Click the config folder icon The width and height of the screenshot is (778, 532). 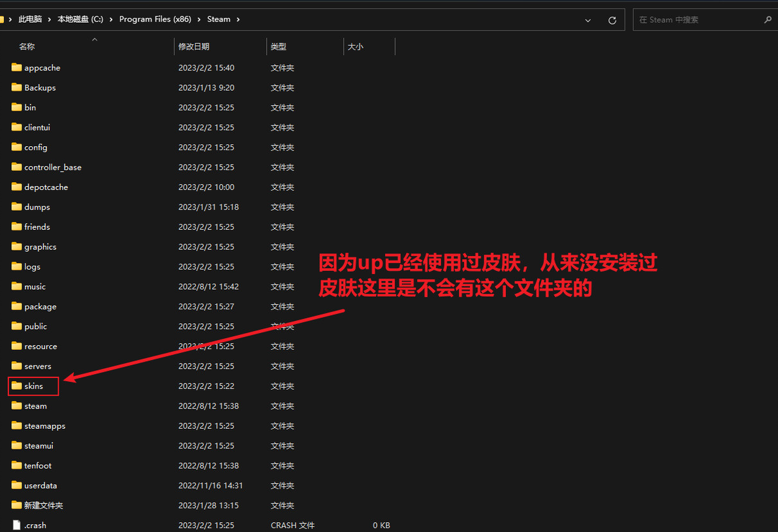coord(16,147)
